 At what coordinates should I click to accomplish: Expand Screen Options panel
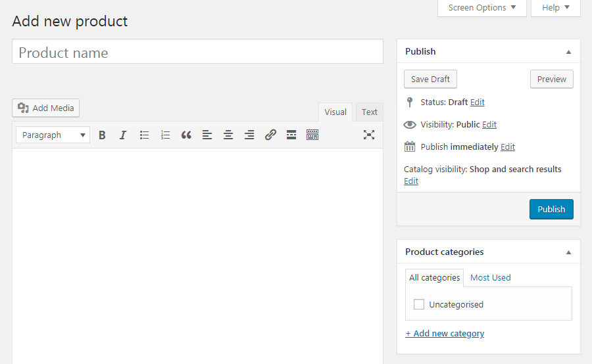pos(482,8)
